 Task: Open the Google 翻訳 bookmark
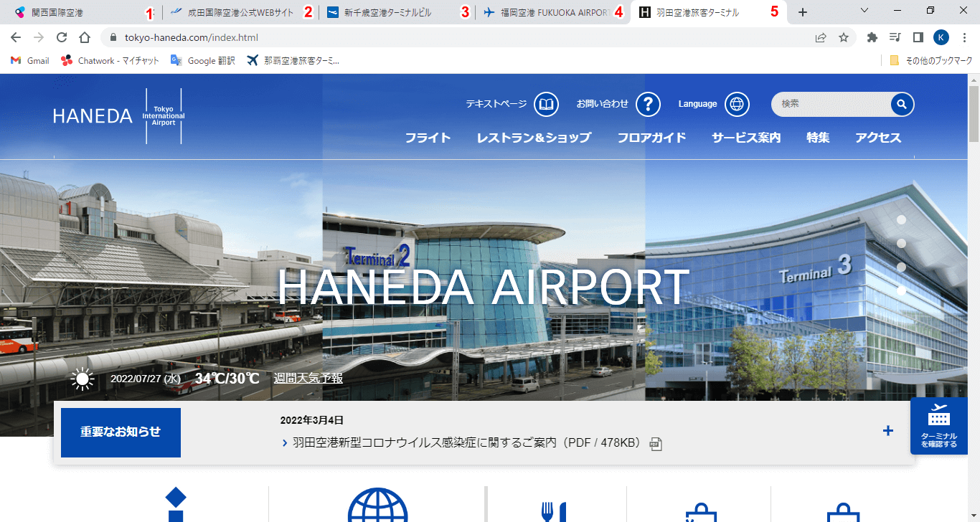click(203, 61)
